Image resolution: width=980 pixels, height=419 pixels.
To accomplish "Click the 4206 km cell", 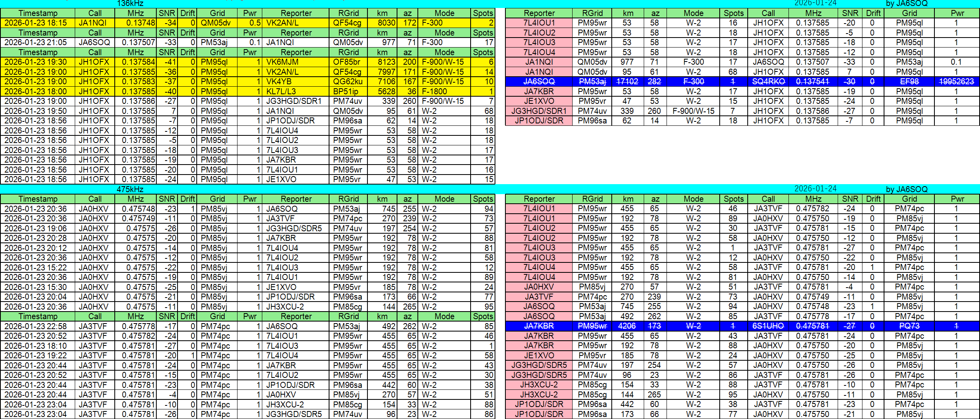I will pos(627,326).
